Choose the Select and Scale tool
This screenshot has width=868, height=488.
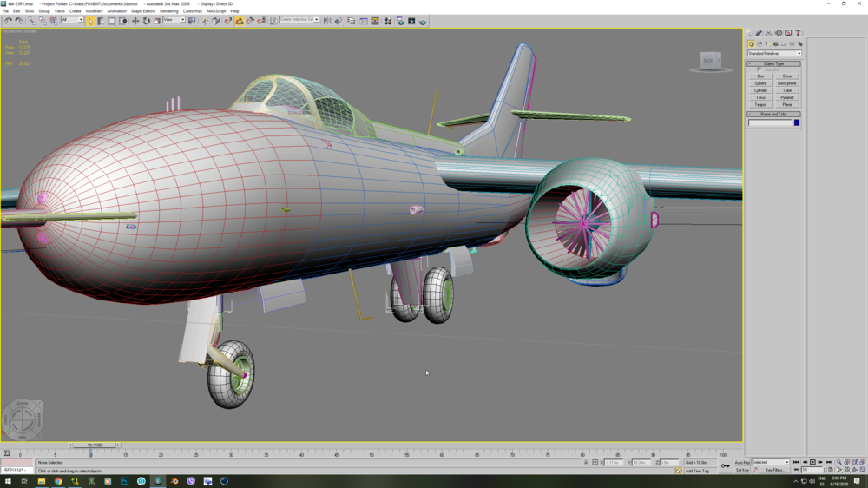click(x=157, y=21)
